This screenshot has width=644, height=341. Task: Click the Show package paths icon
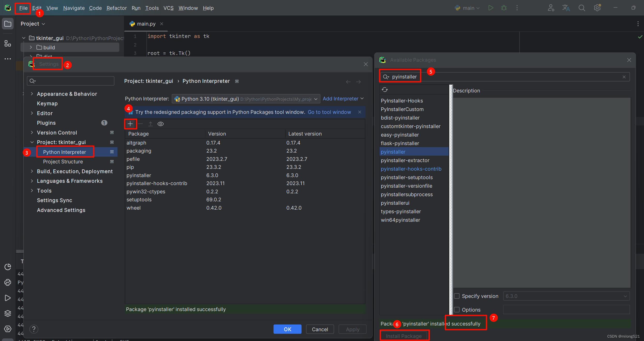[x=161, y=124]
